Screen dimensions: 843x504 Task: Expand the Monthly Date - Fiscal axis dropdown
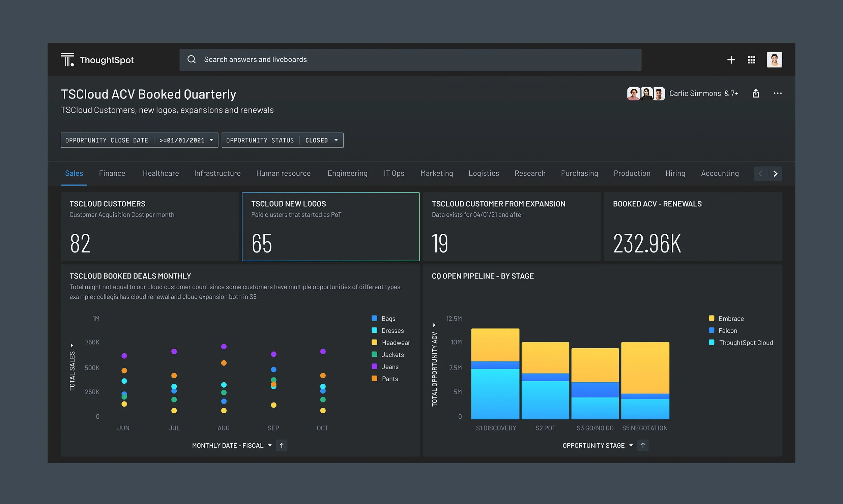(270, 445)
